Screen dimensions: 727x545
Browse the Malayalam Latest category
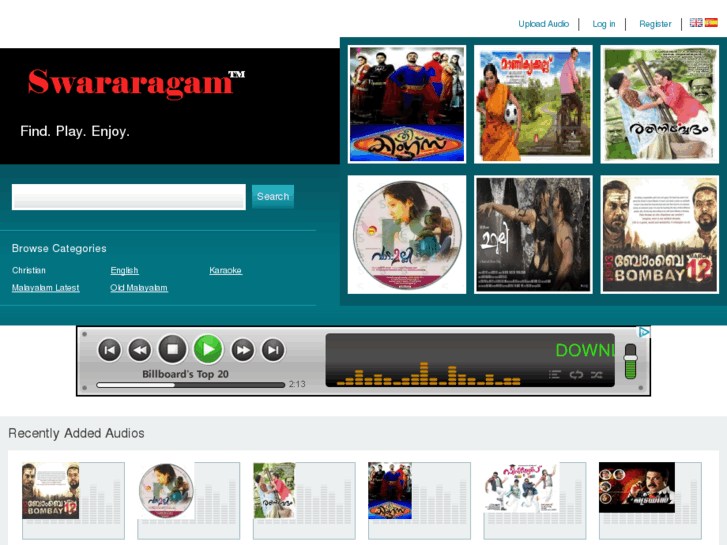[45, 288]
